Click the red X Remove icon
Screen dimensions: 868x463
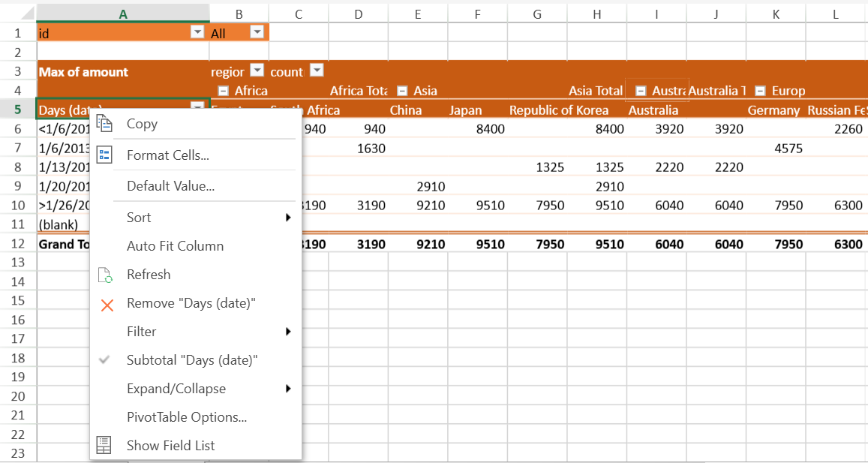tap(107, 304)
